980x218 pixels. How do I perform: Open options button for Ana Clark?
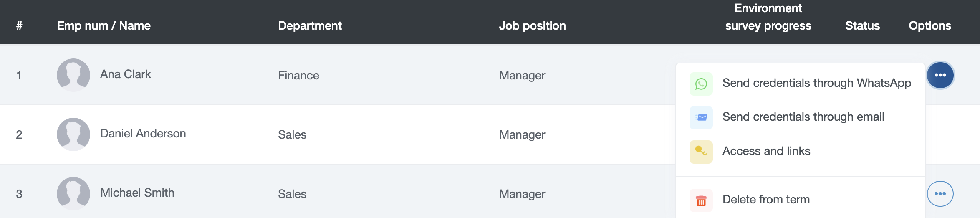coord(940,75)
